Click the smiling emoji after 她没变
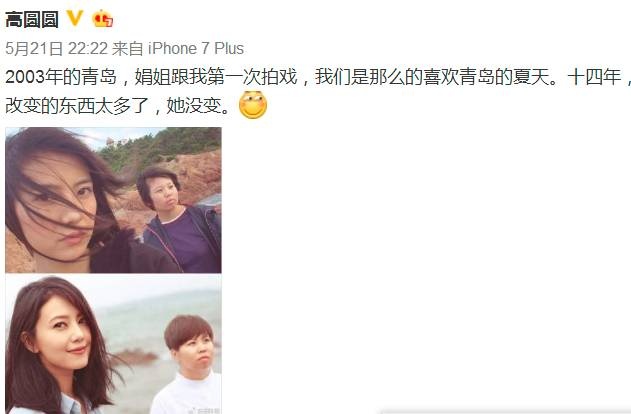Image resolution: width=631 pixels, height=414 pixels. coord(253,105)
